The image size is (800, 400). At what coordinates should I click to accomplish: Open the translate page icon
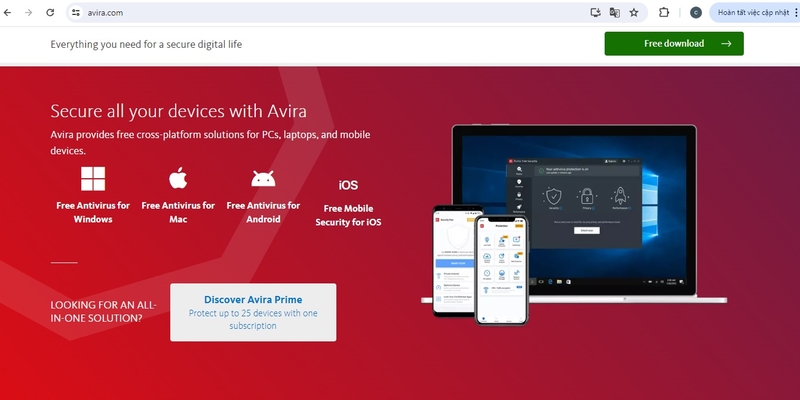pos(614,13)
